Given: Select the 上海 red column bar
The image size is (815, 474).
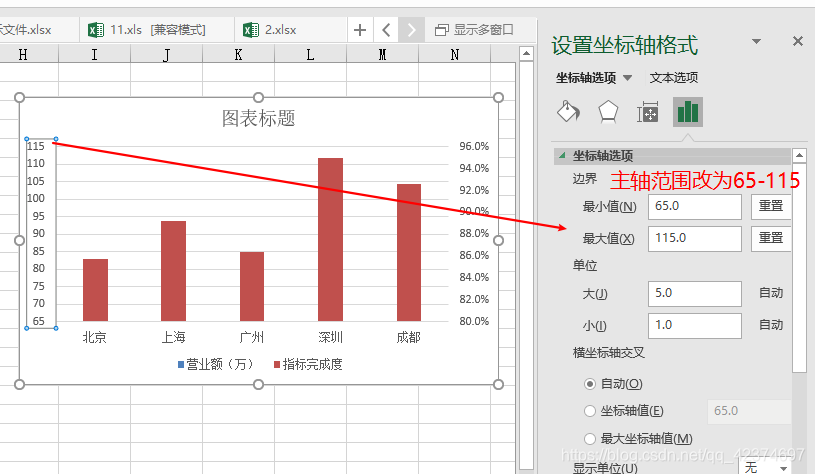Looking at the screenshot, I should click(x=174, y=271).
